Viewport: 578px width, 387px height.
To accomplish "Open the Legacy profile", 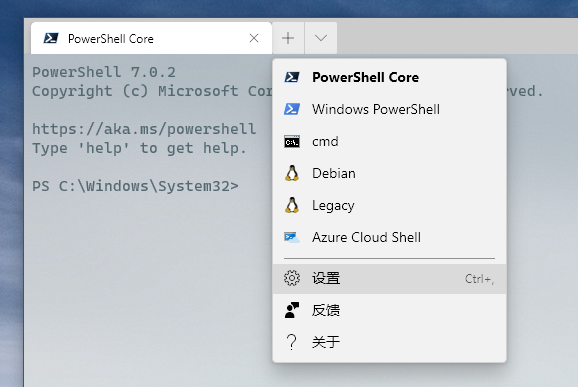I will [x=389, y=206].
